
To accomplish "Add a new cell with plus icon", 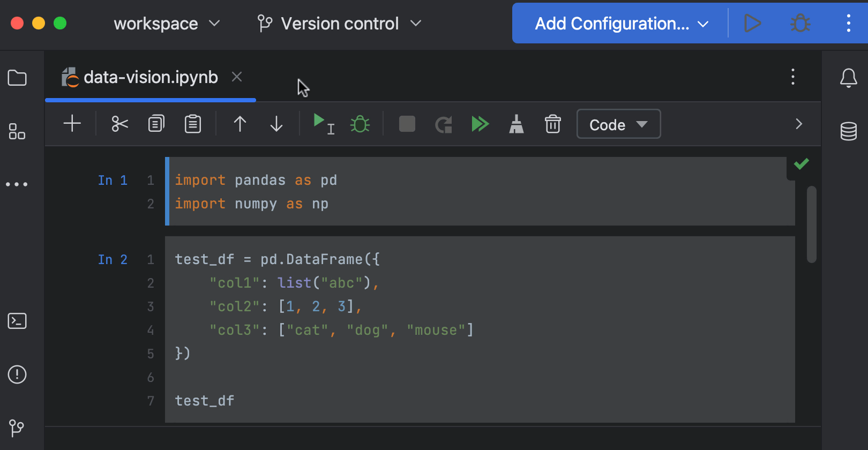I will click(x=72, y=124).
